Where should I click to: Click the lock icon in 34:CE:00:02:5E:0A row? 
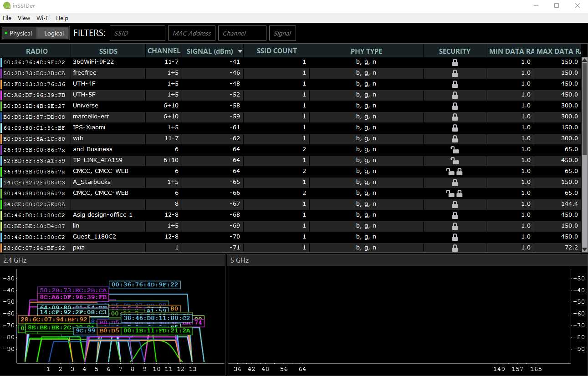pos(455,204)
